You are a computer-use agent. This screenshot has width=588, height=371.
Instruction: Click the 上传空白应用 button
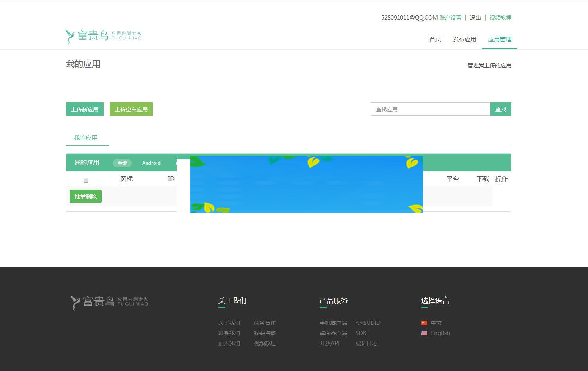tap(131, 109)
